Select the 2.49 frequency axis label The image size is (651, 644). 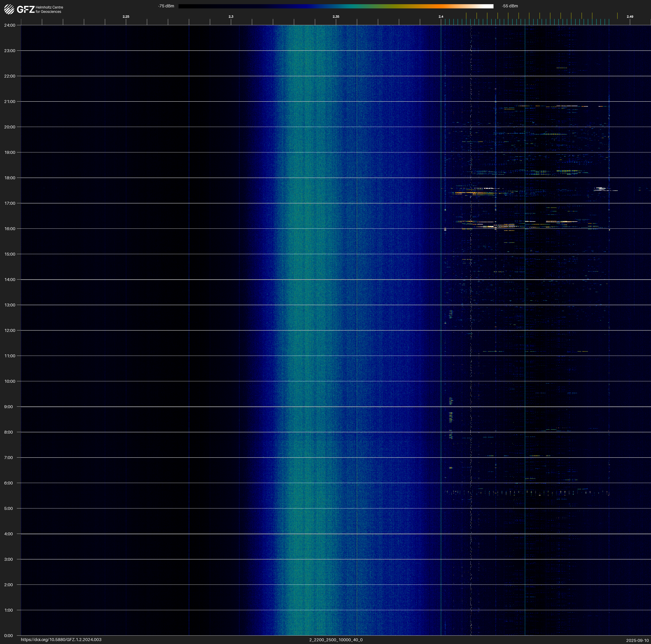point(629,17)
